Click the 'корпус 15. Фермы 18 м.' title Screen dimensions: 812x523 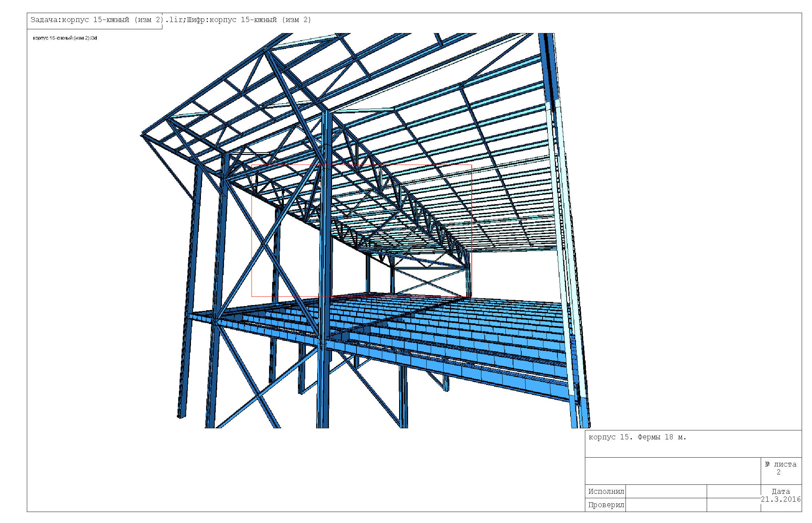point(637,437)
